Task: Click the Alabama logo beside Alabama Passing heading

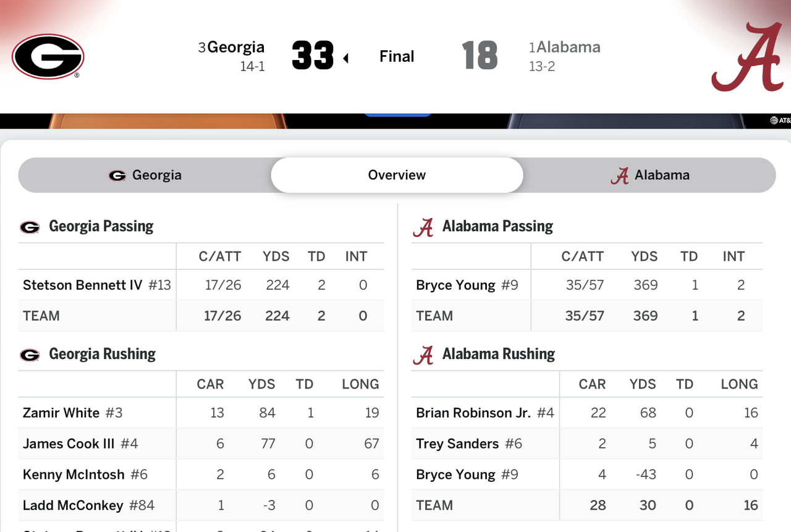Action: click(423, 227)
